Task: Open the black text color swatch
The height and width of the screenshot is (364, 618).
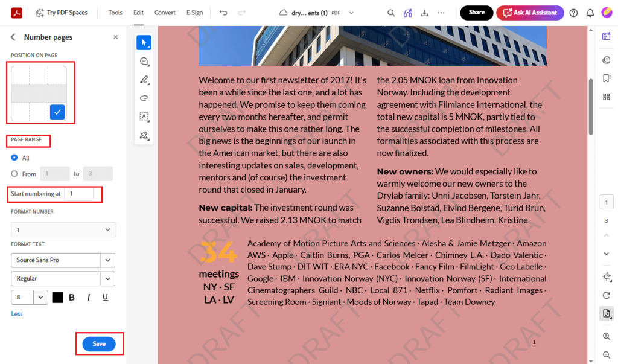Action: [57, 298]
